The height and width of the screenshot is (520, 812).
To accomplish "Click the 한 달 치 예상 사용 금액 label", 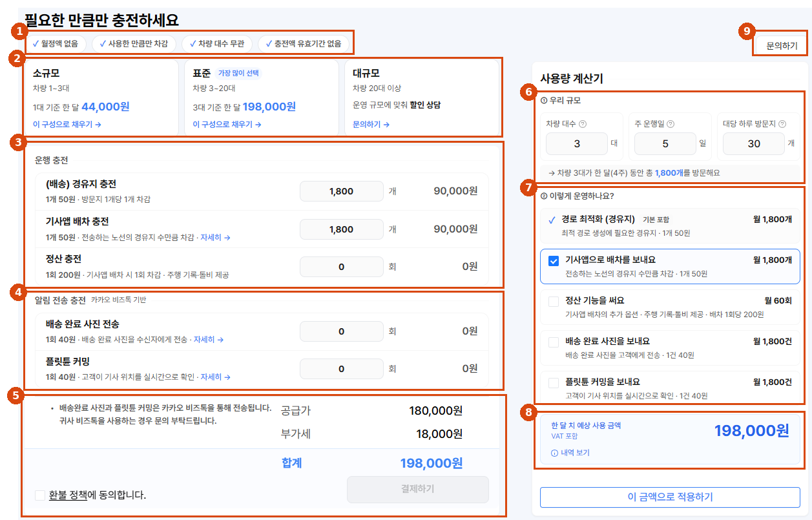I will 586,426.
